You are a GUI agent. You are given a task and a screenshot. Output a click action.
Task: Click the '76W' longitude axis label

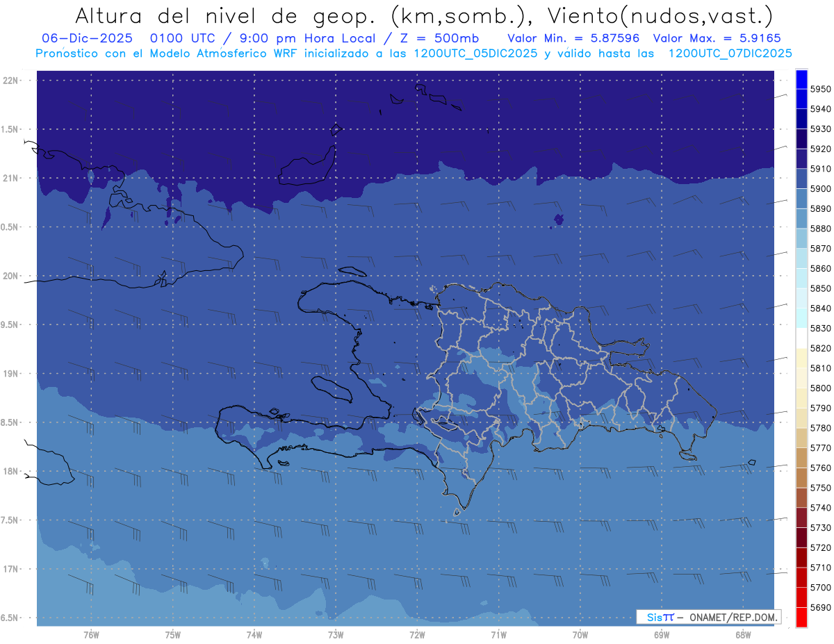[91, 634]
